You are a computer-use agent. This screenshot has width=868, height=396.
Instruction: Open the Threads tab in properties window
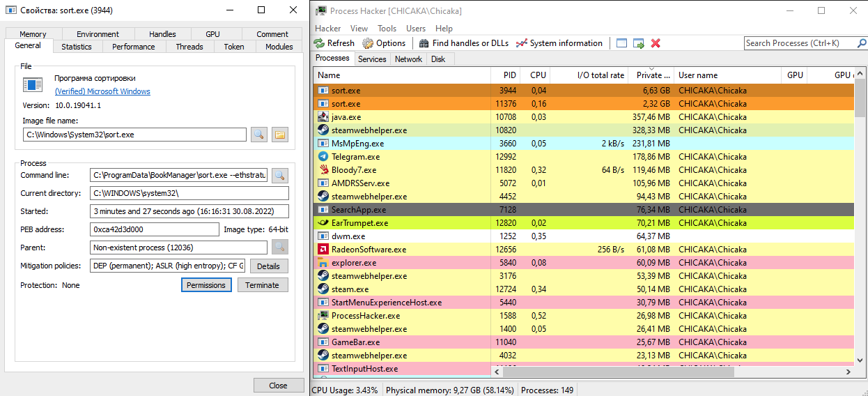coord(189,47)
